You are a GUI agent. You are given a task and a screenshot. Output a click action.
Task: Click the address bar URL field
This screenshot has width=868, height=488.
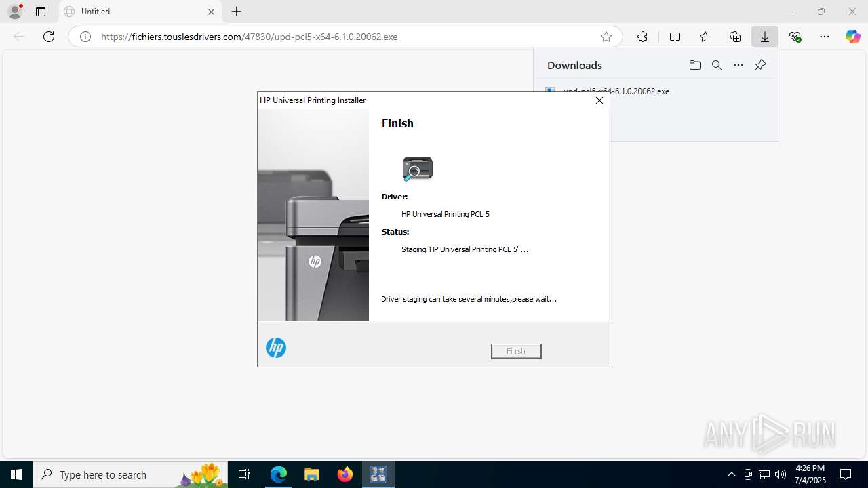click(x=346, y=37)
